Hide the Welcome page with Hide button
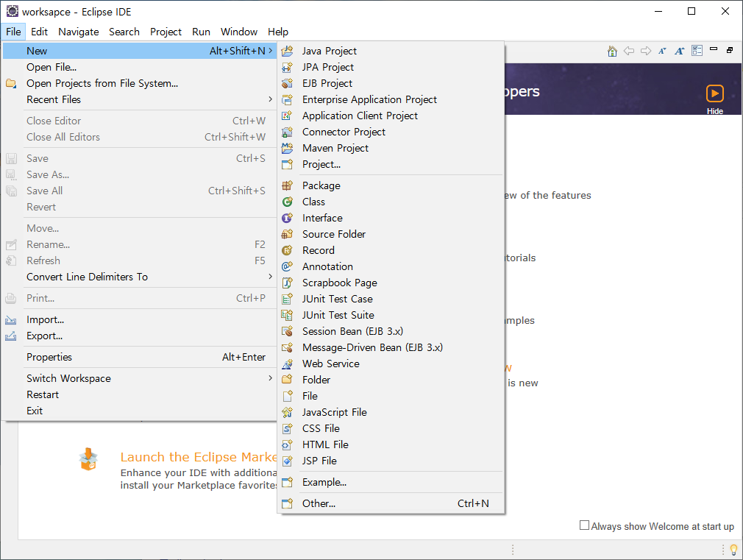Viewport: 743px width, 560px height. 714,99
